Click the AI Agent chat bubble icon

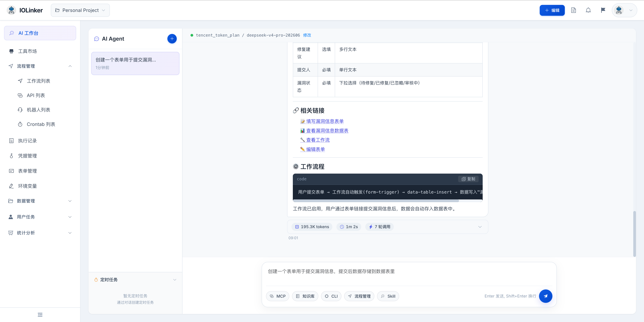pos(96,39)
